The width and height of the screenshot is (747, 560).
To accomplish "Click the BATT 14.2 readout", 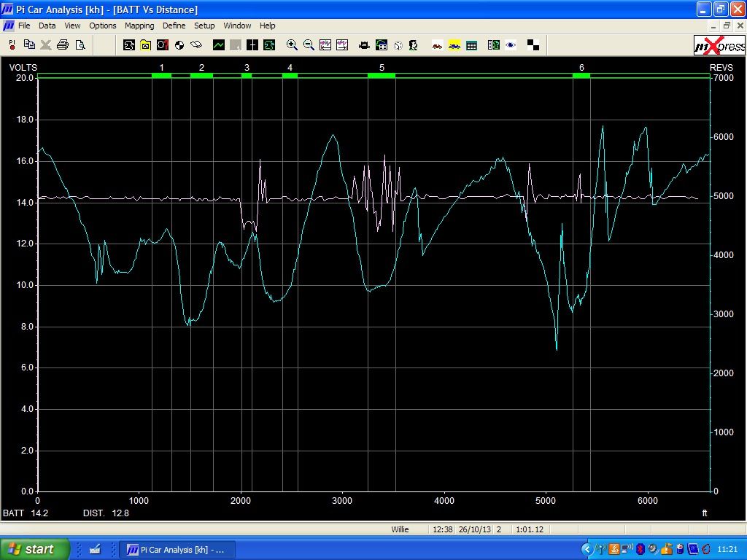I will coord(26,513).
